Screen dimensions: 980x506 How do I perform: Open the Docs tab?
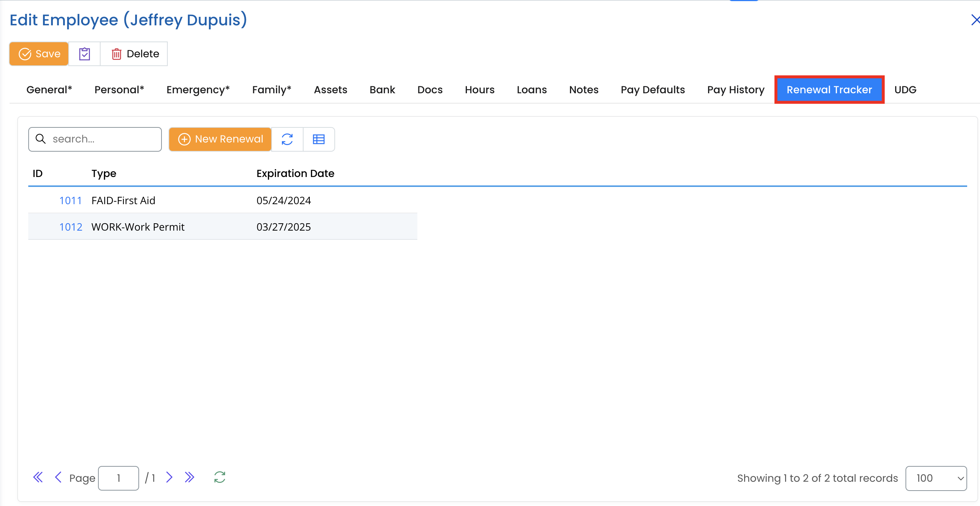(x=429, y=90)
